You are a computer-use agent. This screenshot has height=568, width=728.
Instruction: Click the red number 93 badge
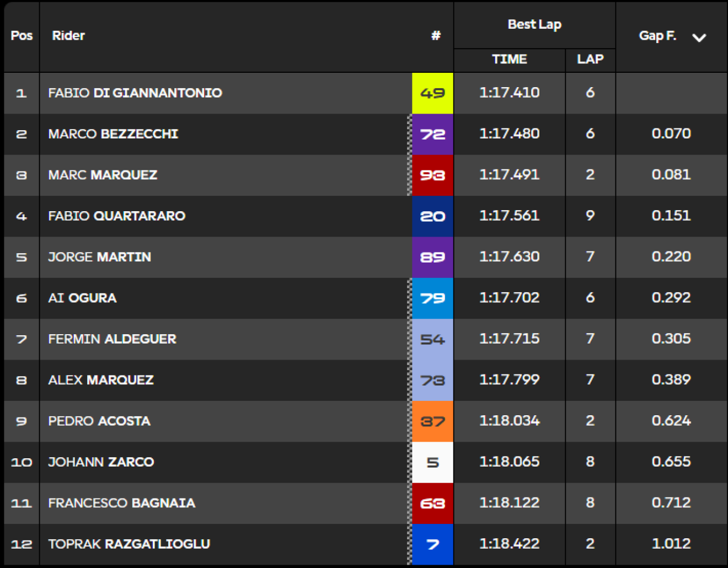coord(432,175)
